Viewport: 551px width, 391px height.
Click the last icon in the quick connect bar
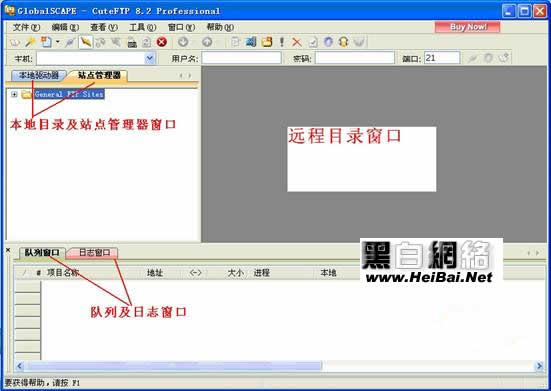tap(504, 58)
